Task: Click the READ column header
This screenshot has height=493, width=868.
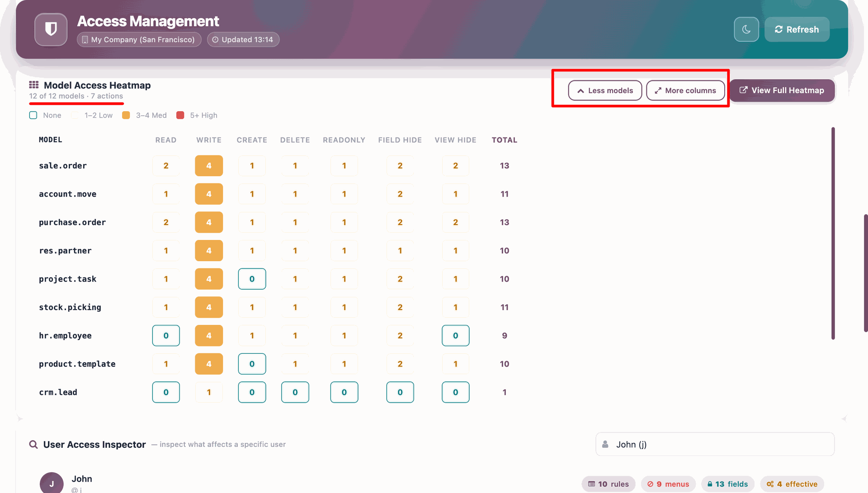Action: 166,140
